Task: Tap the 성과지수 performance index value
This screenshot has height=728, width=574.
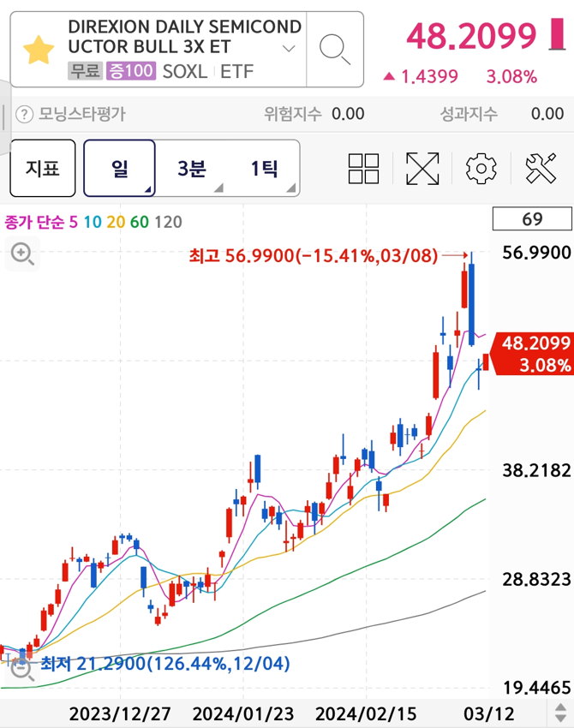Action: click(x=547, y=114)
